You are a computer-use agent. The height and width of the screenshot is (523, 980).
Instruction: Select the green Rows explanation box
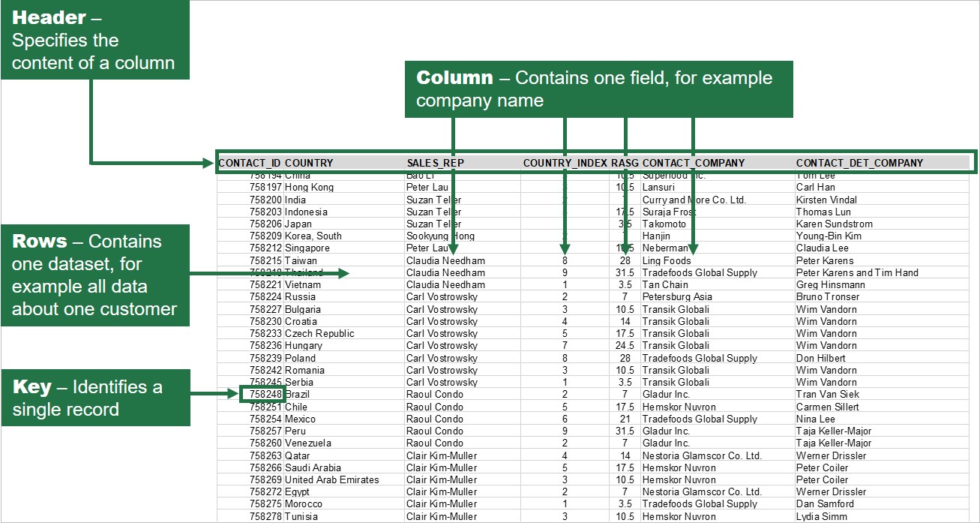pos(94,275)
